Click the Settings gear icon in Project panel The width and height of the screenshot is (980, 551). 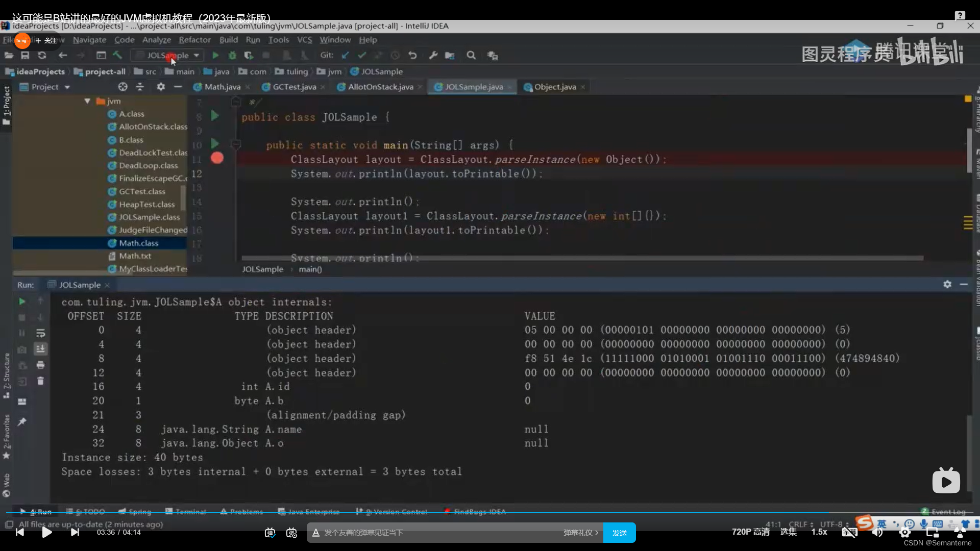tap(160, 86)
